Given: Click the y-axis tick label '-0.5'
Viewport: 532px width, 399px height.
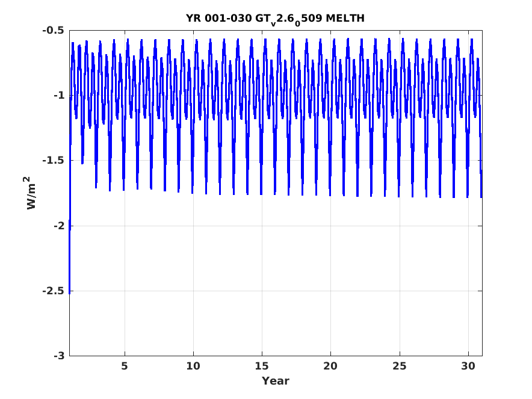Looking at the screenshot, I should tap(54, 31).
